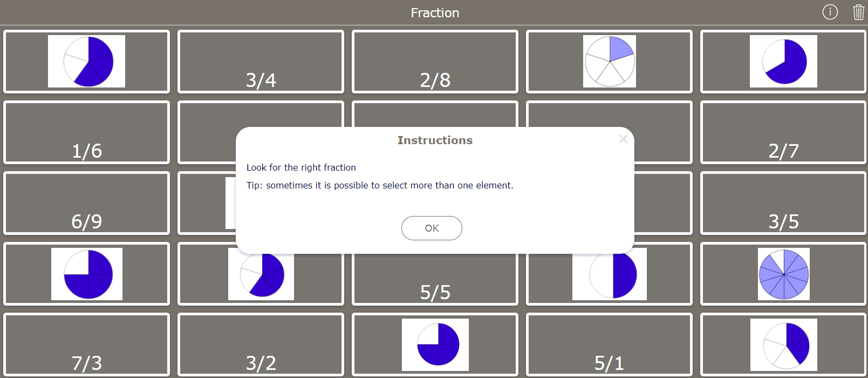
Task: Select the 2/8 fraction tile
Action: [x=435, y=61]
